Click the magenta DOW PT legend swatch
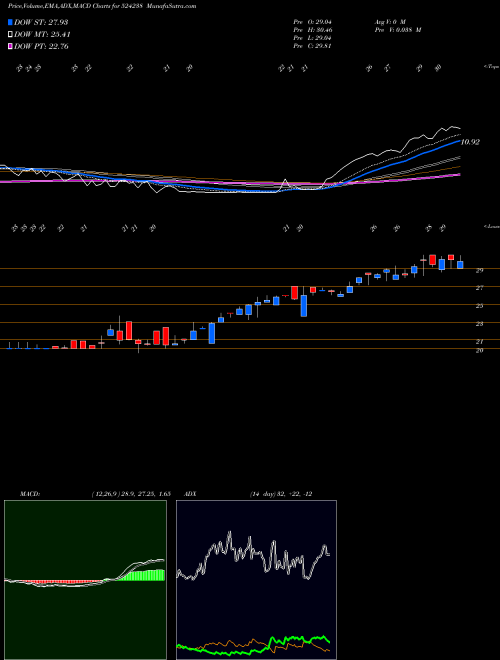This screenshot has width=500, height=660. pyautogui.click(x=11, y=46)
